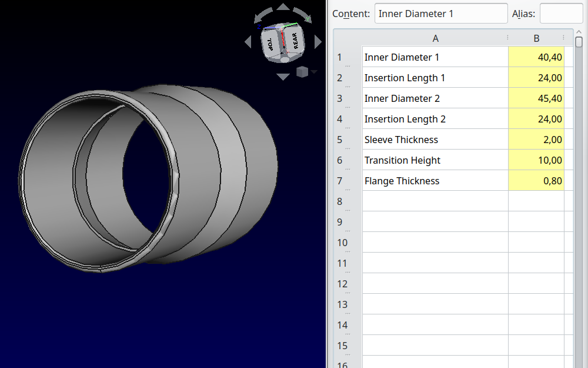Select value cell 45,40
588x368 pixels.
coord(536,98)
